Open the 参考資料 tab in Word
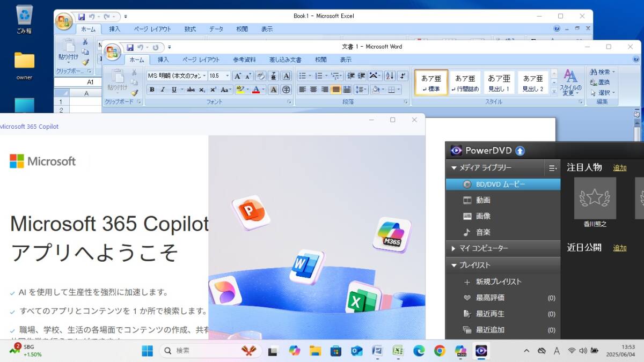Screen dimensions: 644x362 [x=244, y=60]
